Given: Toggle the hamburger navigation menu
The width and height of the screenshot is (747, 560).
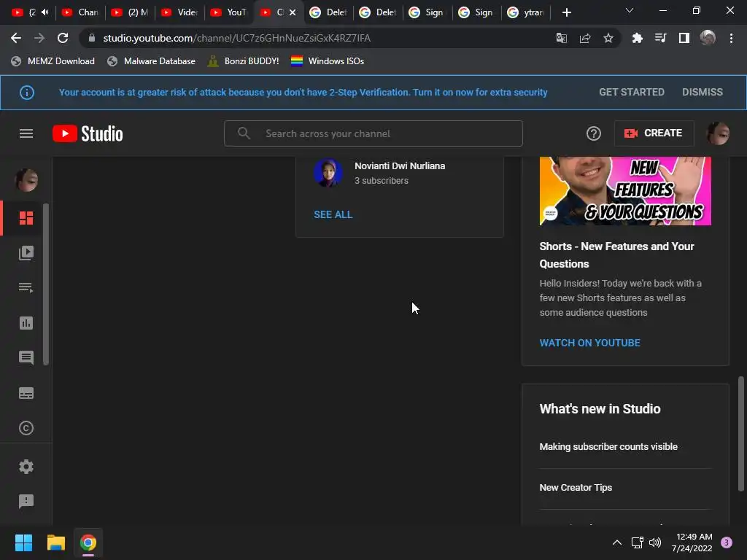Looking at the screenshot, I should pyautogui.click(x=26, y=133).
